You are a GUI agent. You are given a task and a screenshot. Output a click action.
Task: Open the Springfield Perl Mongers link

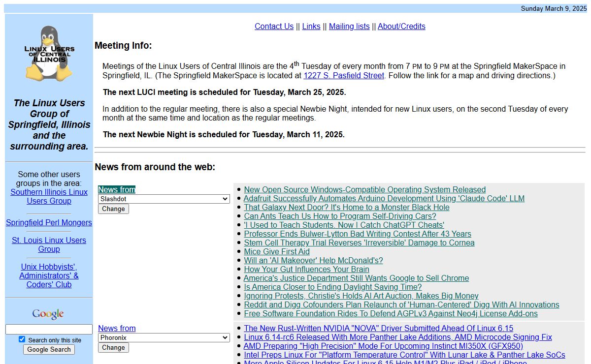tap(49, 223)
